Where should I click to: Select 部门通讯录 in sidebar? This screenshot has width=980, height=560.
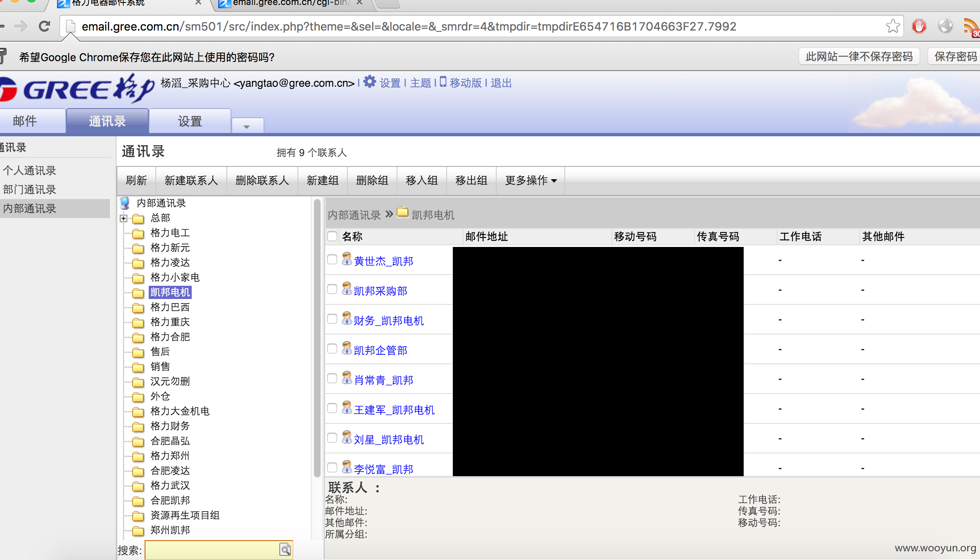coord(29,190)
